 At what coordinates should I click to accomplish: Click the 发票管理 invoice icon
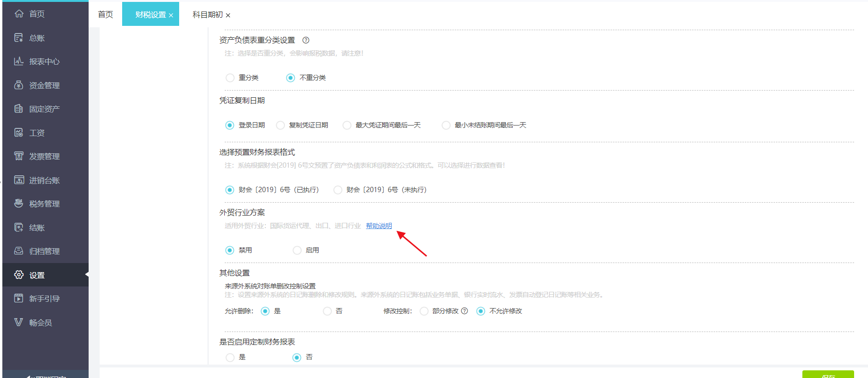pyautogui.click(x=19, y=156)
